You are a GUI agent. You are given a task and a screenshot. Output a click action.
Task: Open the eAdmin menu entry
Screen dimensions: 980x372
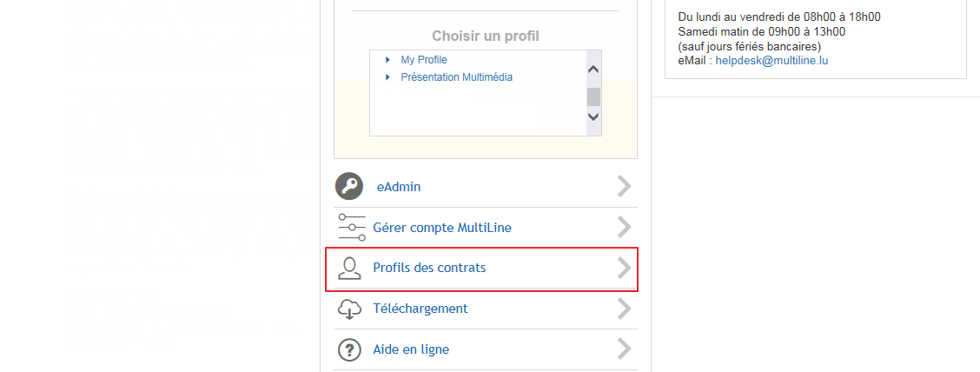tap(399, 186)
